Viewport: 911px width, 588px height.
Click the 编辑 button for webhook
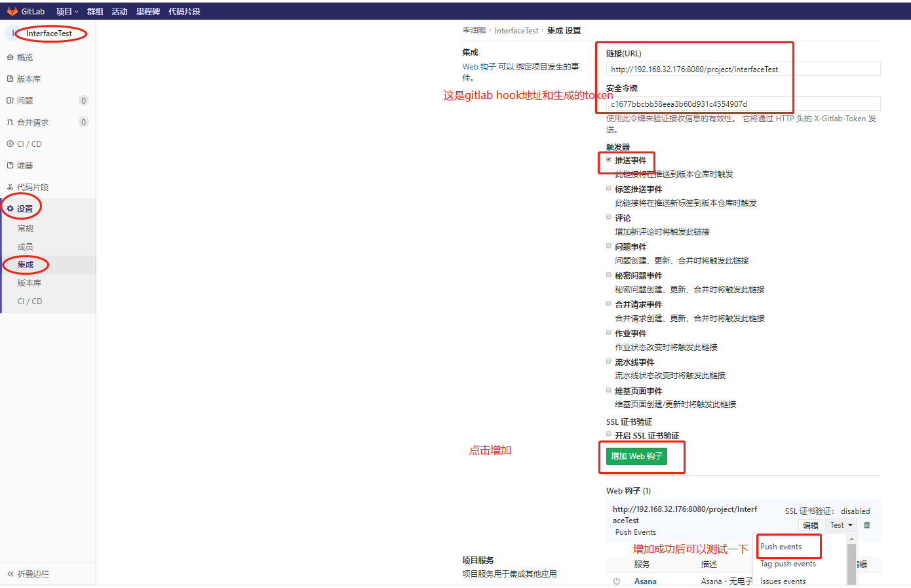811,525
